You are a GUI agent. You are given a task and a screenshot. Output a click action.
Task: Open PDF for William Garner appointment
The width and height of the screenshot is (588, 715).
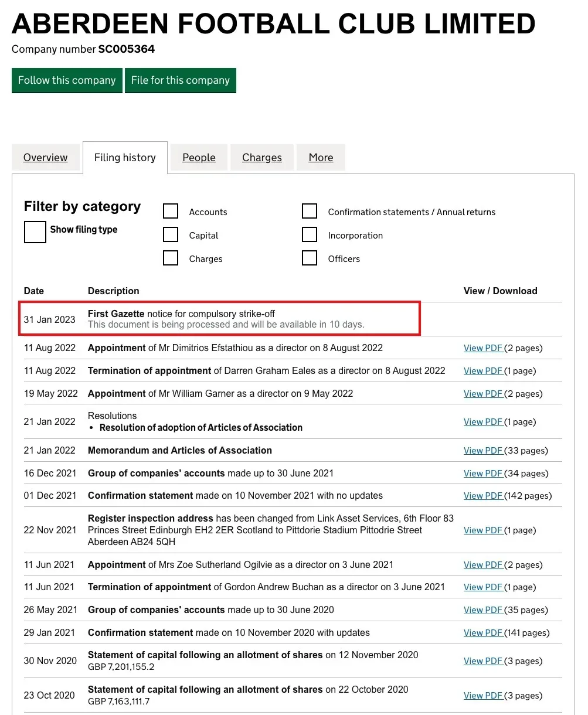[483, 394]
